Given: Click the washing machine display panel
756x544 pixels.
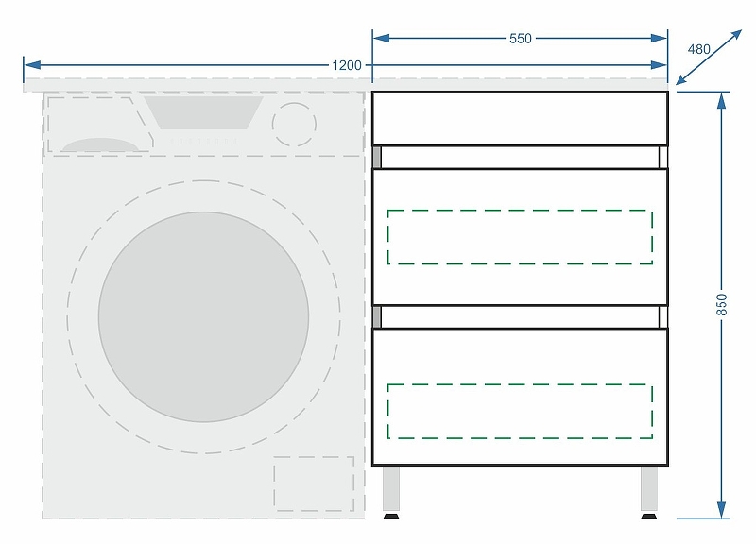Looking at the screenshot, I should (x=203, y=112).
